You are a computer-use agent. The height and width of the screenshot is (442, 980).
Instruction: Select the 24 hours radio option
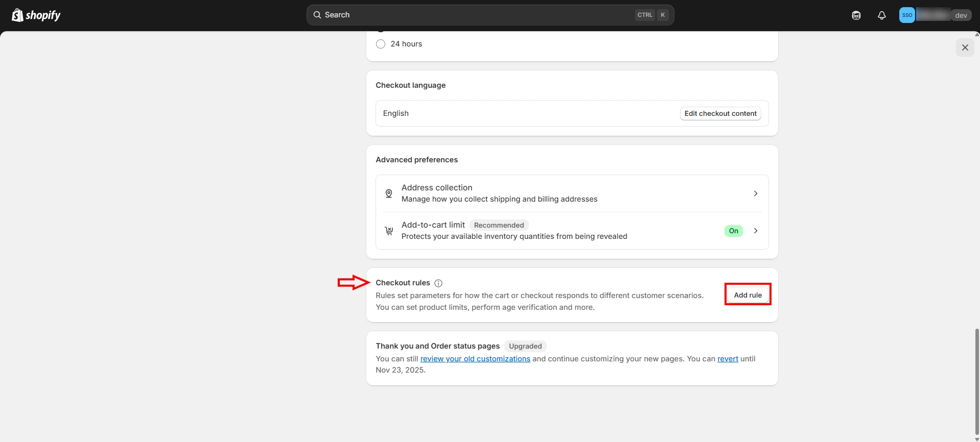381,44
